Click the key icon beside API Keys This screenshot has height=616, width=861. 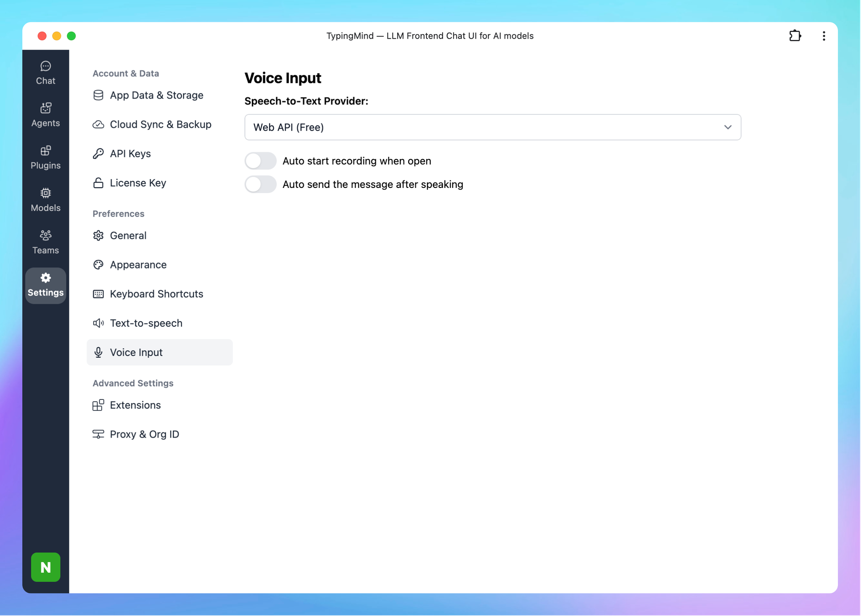[x=98, y=153]
